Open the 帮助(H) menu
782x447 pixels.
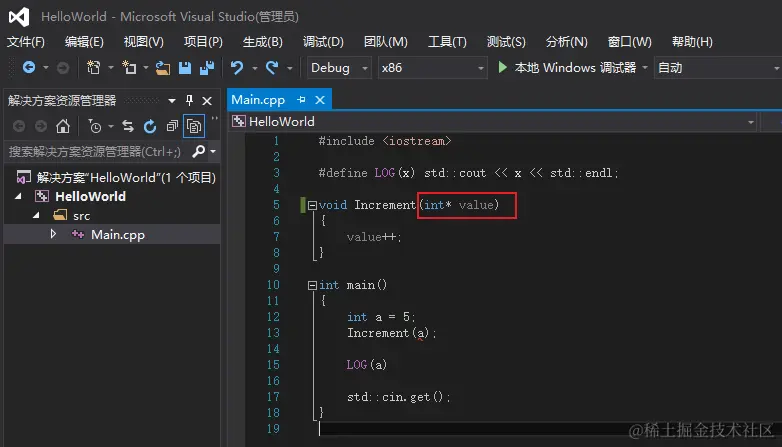(x=692, y=42)
